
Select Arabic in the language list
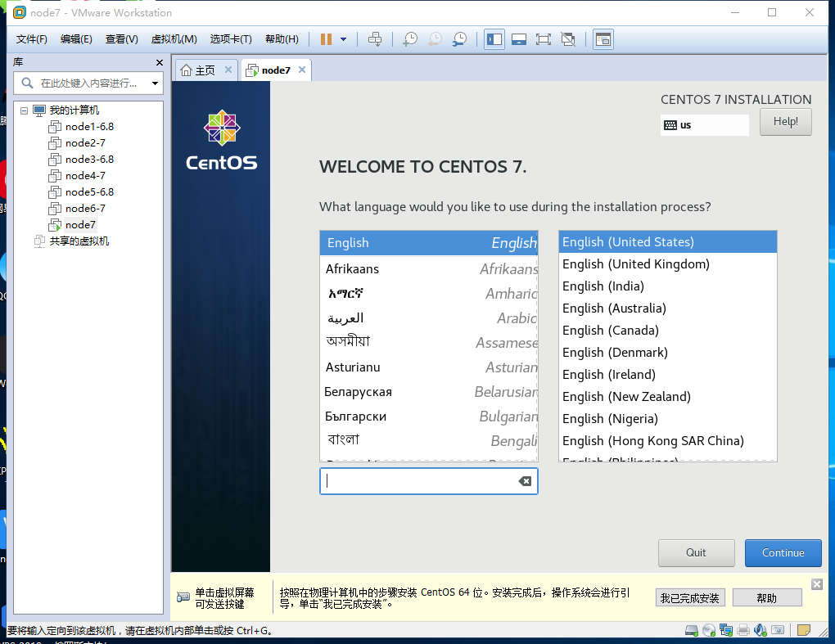(429, 318)
